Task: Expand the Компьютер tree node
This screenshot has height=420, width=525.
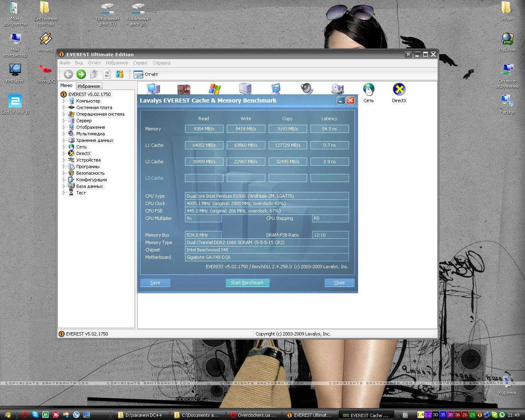Action: pyautogui.click(x=64, y=101)
